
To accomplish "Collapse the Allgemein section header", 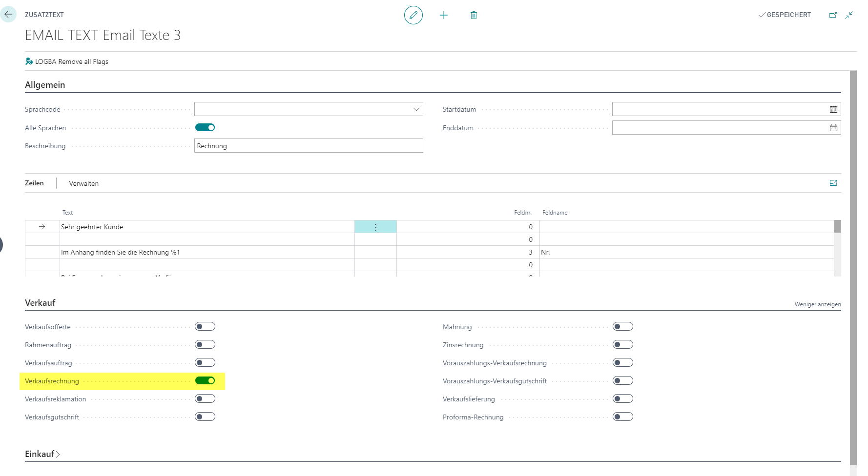I will 45,85.
